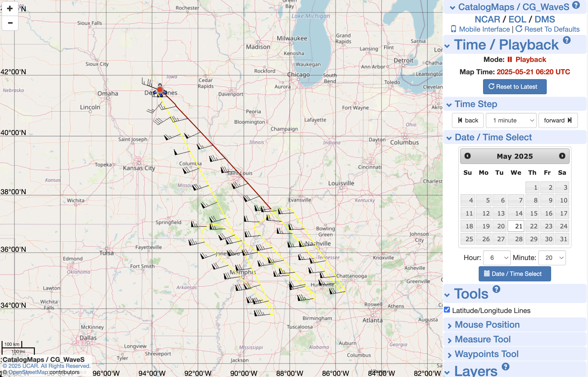Open help icon beside Tools heading
This screenshot has height=377, width=588.
(496, 289)
